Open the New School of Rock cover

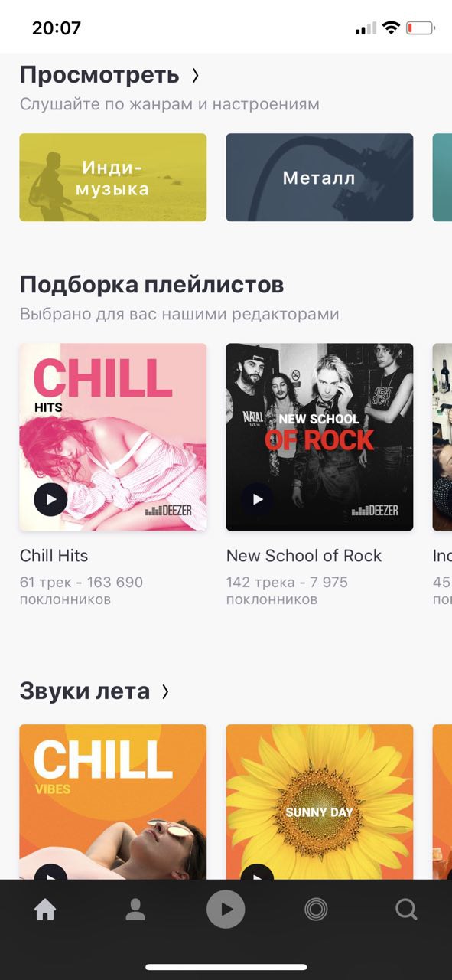[319, 436]
